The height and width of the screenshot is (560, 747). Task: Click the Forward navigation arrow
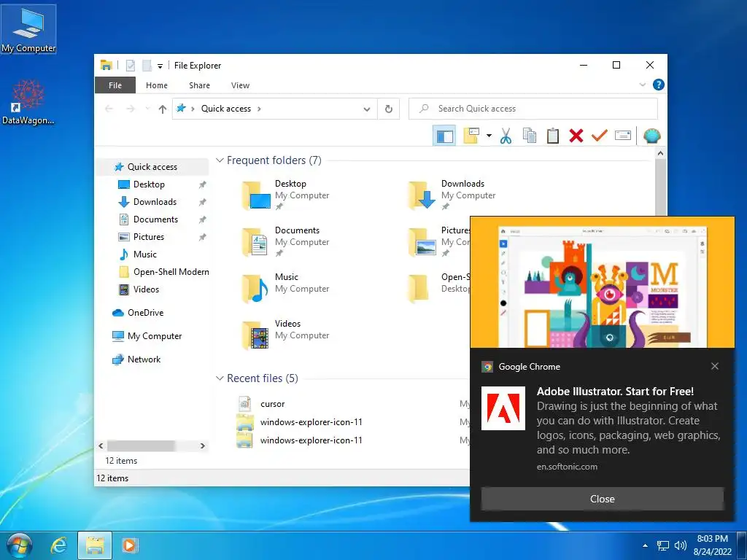click(x=130, y=109)
